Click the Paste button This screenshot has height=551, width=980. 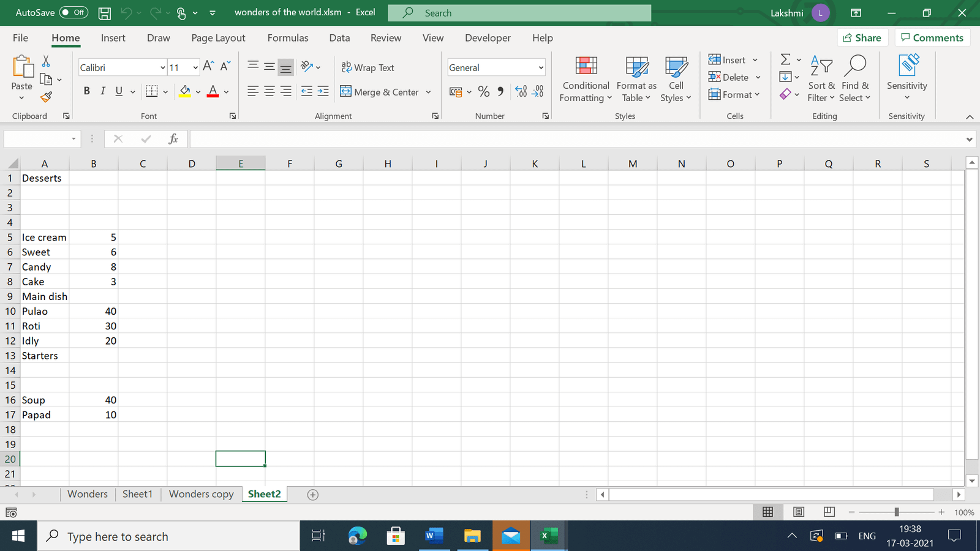pos(21,73)
